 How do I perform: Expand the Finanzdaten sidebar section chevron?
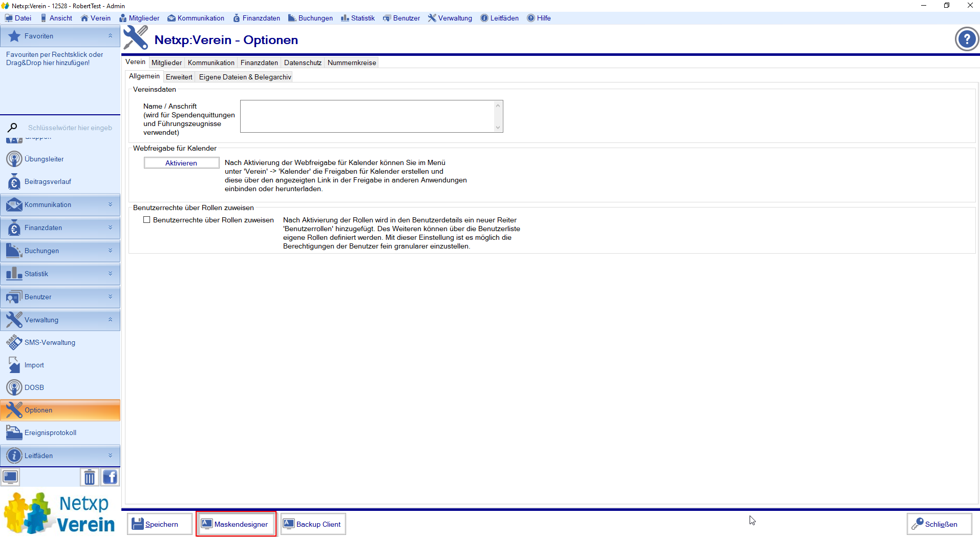tap(110, 228)
